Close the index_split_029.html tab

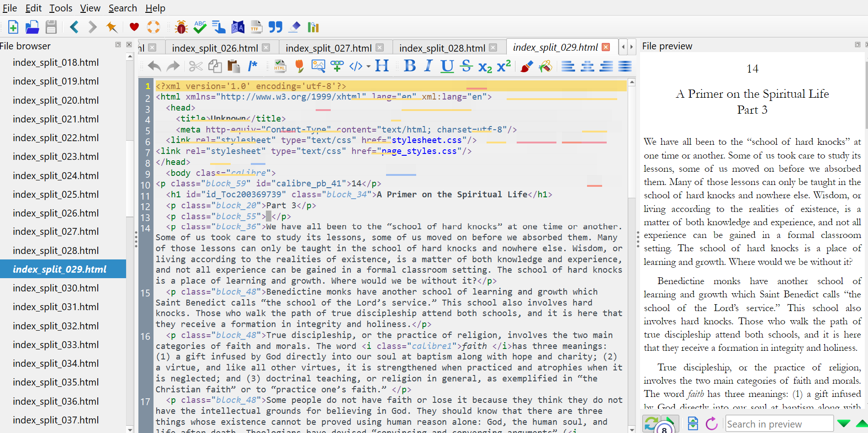click(606, 47)
